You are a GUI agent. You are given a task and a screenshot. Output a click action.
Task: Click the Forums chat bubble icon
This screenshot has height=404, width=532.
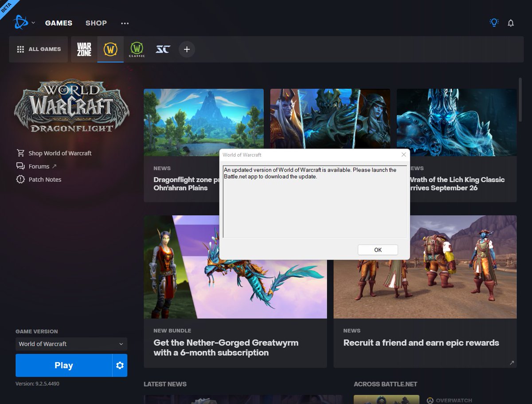point(20,166)
